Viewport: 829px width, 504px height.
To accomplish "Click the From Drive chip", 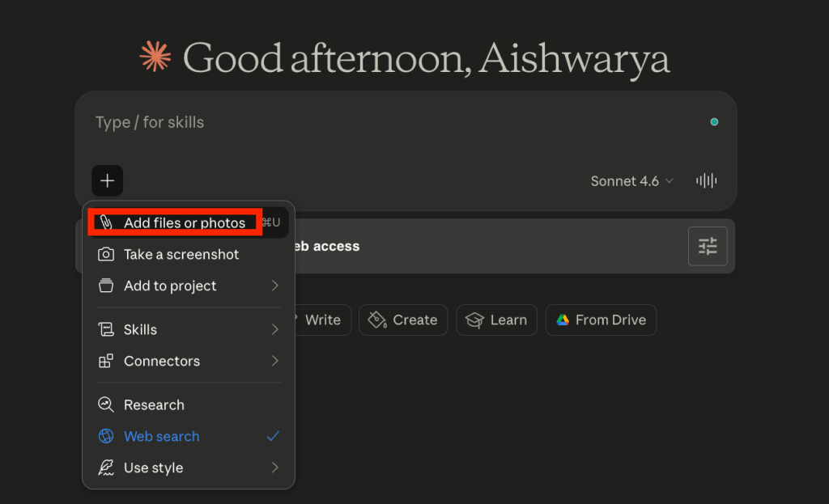I will point(601,320).
